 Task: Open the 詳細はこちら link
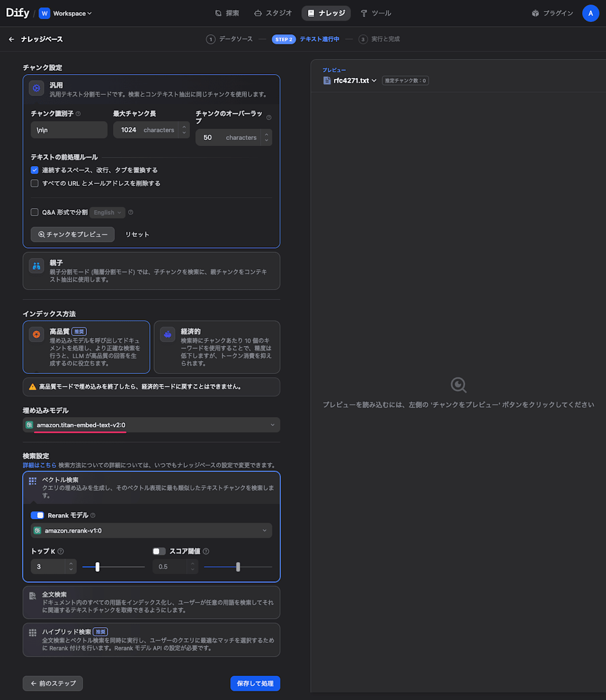coord(39,465)
